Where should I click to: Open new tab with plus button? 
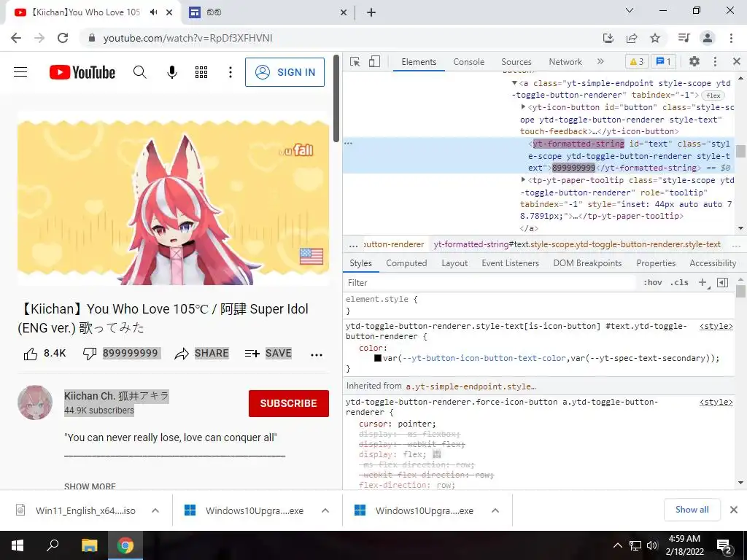click(x=371, y=12)
